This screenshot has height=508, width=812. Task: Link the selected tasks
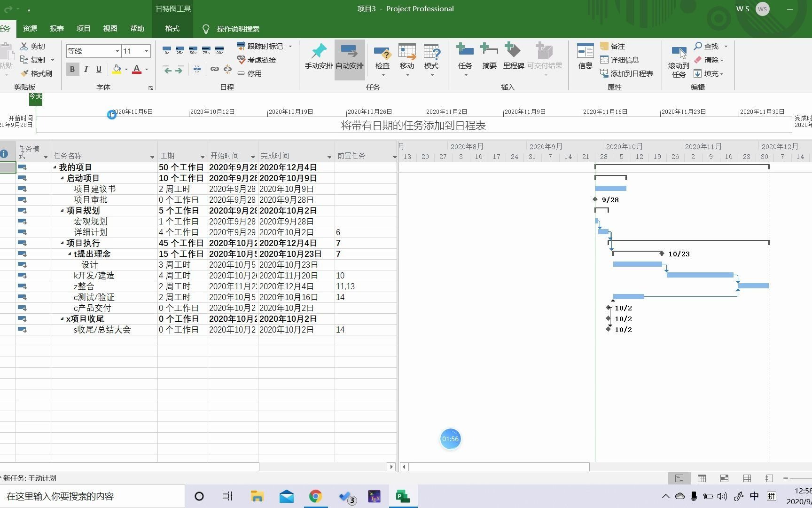[214, 69]
